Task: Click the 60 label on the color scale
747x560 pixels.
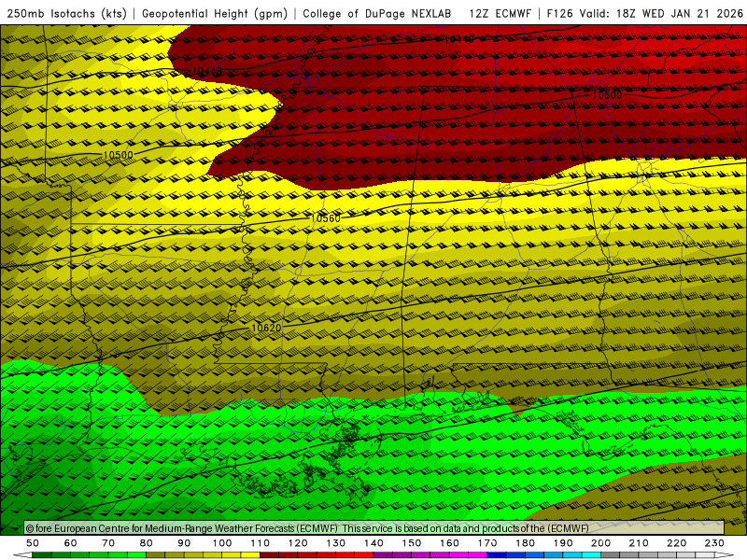Action: coord(71,543)
